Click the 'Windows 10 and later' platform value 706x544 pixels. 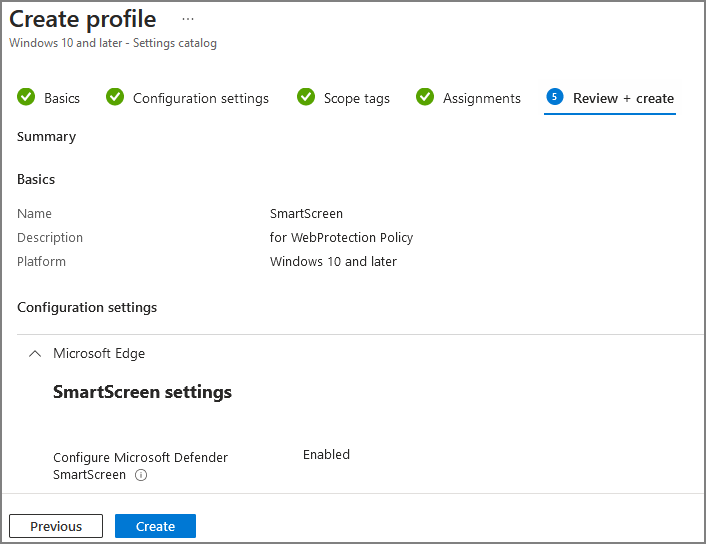tap(333, 262)
